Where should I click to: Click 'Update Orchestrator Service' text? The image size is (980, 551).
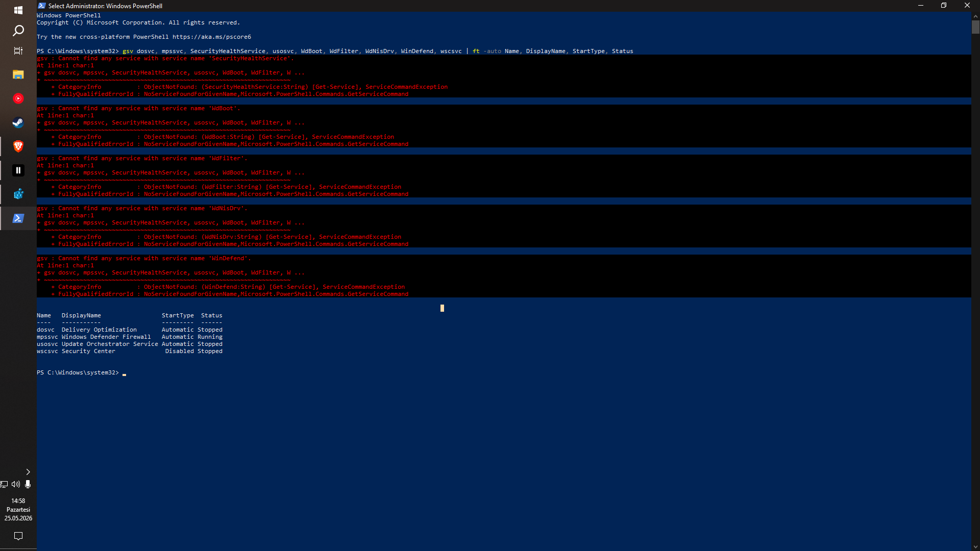click(x=110, y=344)
